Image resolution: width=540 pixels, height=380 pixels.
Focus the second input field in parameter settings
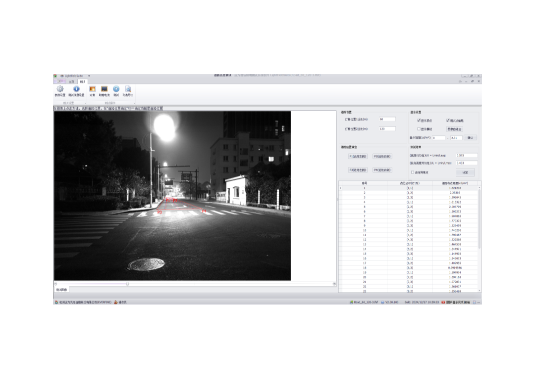tap(387, 129)
